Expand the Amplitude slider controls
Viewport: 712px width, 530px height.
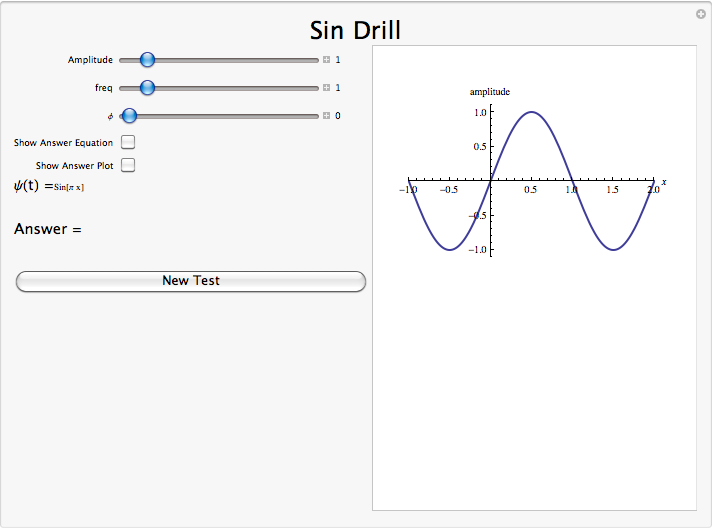[327, 60]
